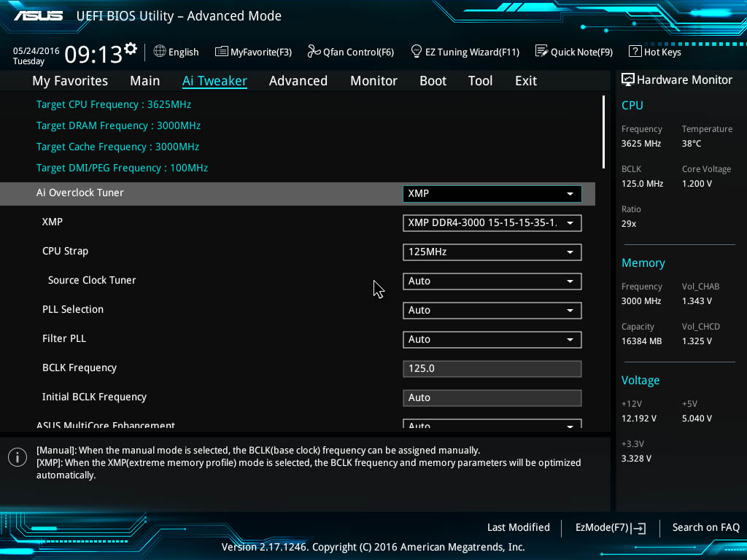
Task: Click the CPU Ratio 29x value
Action: click(628, 223)
